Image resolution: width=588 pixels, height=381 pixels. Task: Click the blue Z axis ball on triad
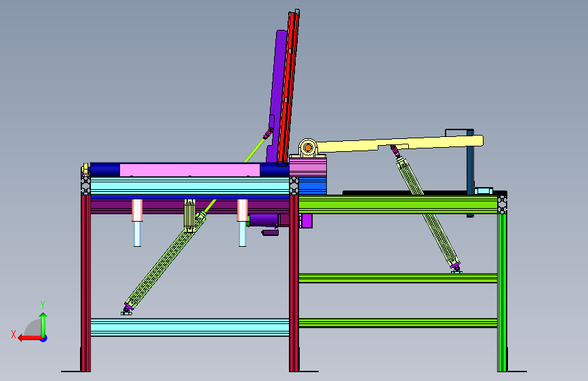pos(44,338)
